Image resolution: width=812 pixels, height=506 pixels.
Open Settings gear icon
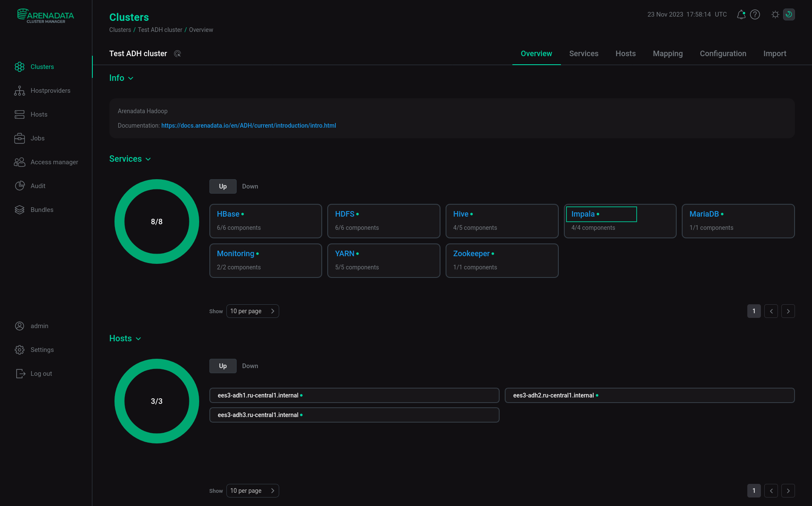pyautogui.click(x=20, y=350)
